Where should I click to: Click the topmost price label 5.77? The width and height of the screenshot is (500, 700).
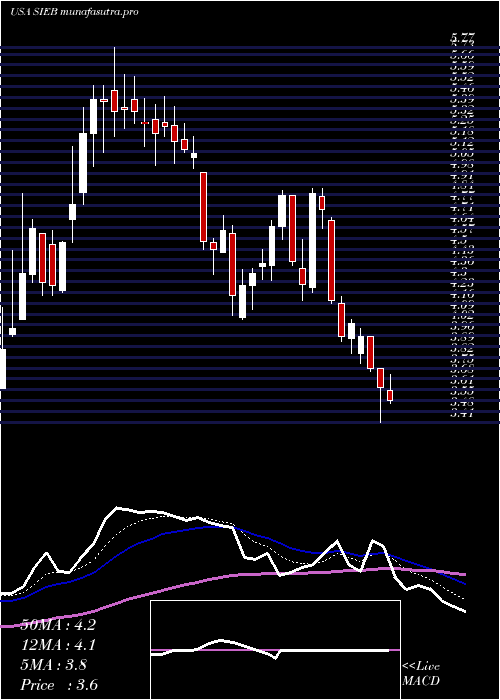pos(462,39)
